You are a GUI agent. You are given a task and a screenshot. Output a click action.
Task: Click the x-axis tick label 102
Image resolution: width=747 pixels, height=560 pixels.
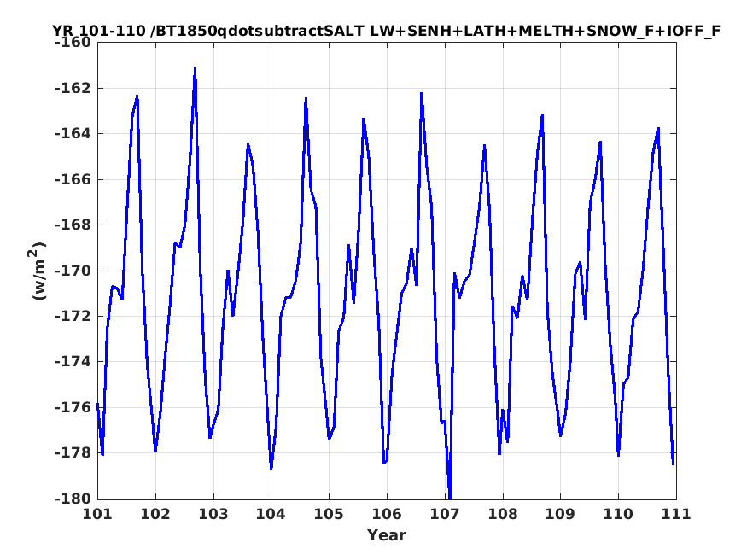155,514
